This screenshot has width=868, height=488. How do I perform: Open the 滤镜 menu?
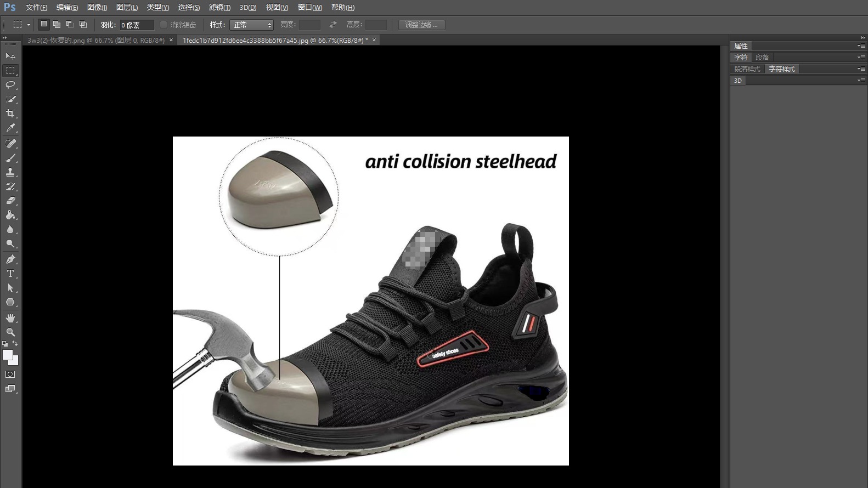click(x=219, y=7)
